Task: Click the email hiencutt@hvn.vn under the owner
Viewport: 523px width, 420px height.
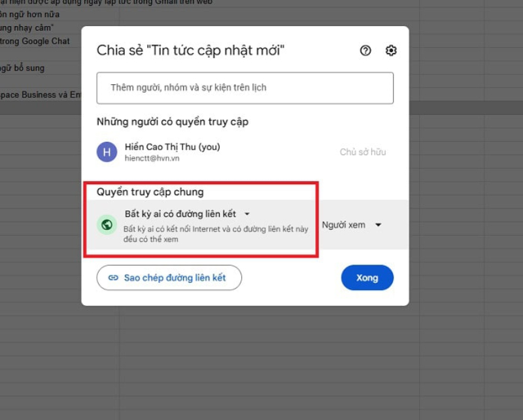Action: tap(152, 159)
